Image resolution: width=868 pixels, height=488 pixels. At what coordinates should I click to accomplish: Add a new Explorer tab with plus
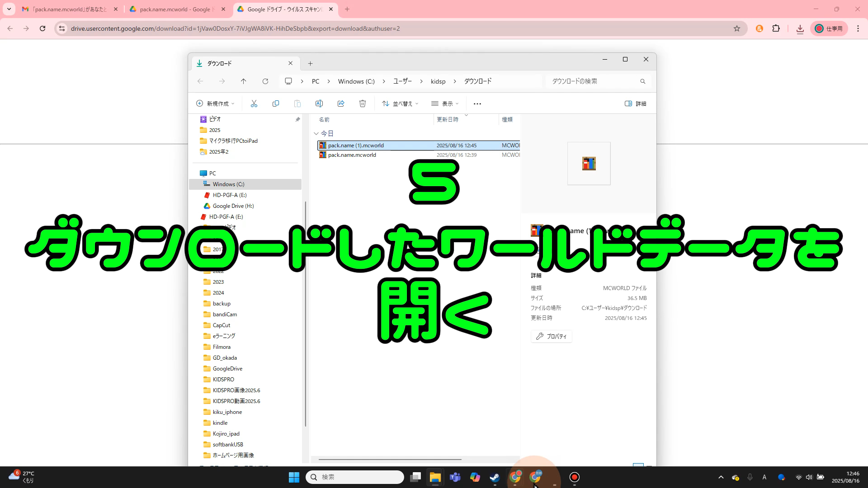point(310,63)
